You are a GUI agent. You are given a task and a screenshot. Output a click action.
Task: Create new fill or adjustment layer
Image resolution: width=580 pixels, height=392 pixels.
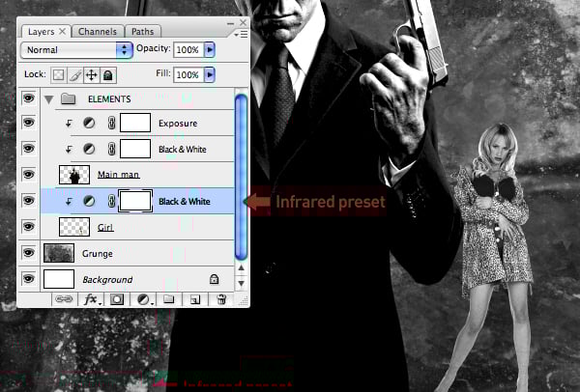point(143,299)
